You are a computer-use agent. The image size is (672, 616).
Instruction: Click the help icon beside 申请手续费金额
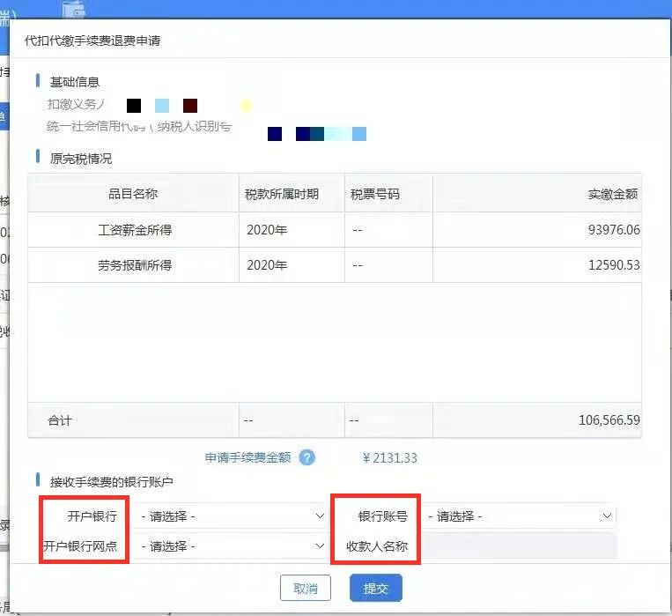tap(306, 457)
